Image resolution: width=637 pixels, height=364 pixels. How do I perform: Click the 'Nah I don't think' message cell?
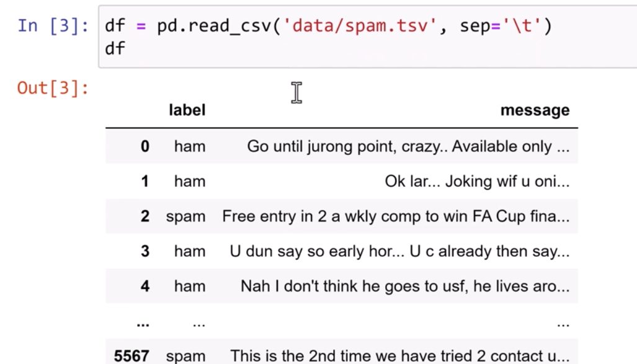click(404, 286)
